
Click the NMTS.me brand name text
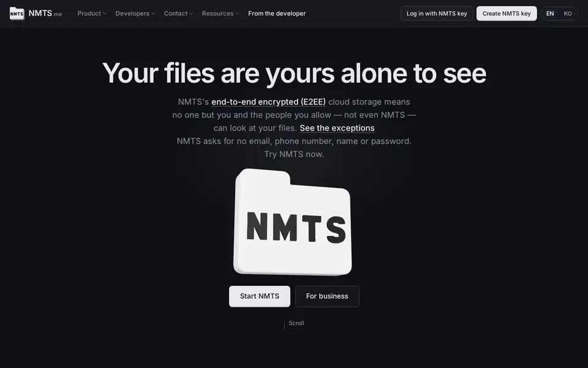(x=45, y=13)
